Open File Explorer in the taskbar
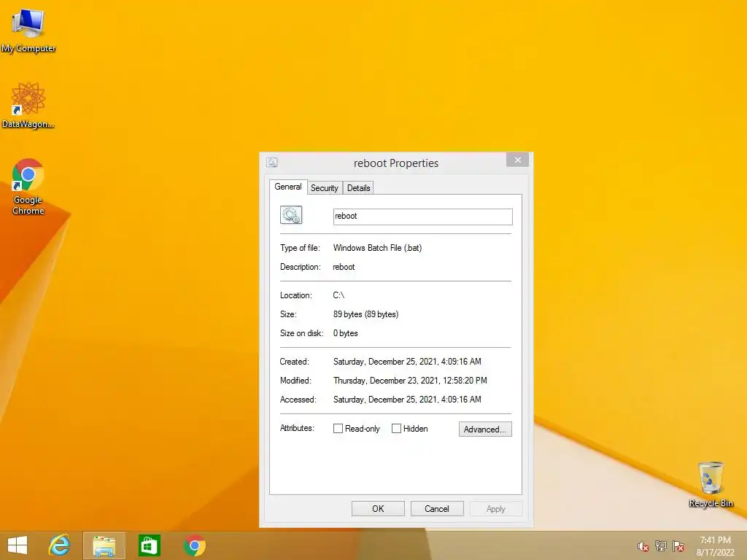 click(x=104, y=545)
